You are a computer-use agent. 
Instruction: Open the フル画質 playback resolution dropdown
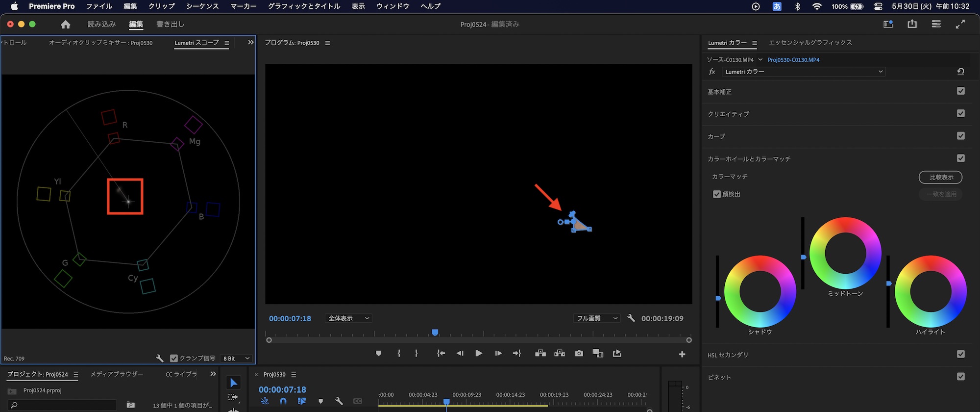(596, 318)
